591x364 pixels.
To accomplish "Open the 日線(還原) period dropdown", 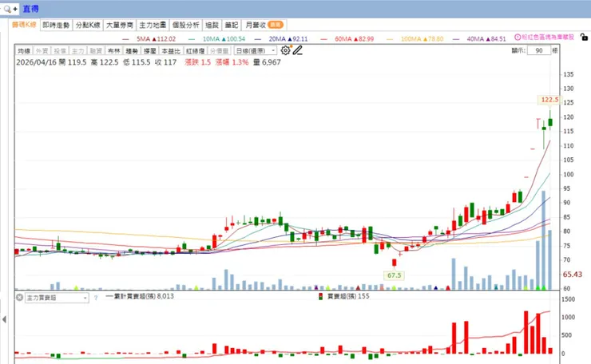I will coord(256,50).
